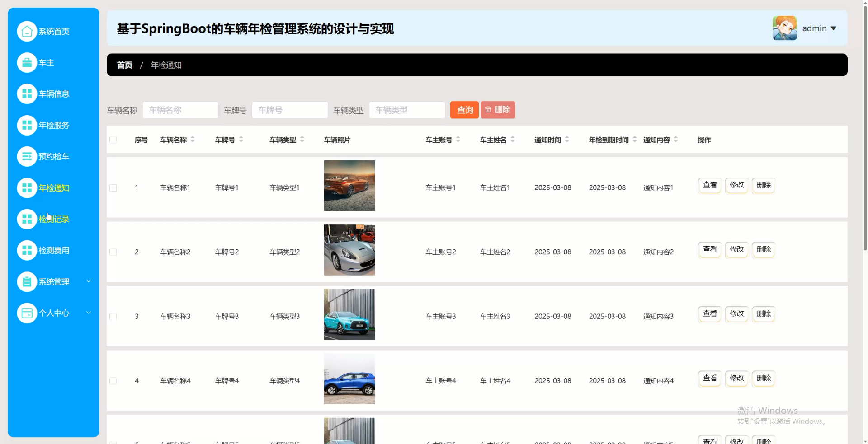868x444 pixels.
Task: Focus the 车辆类型 search input
Action: pos(407,110)
